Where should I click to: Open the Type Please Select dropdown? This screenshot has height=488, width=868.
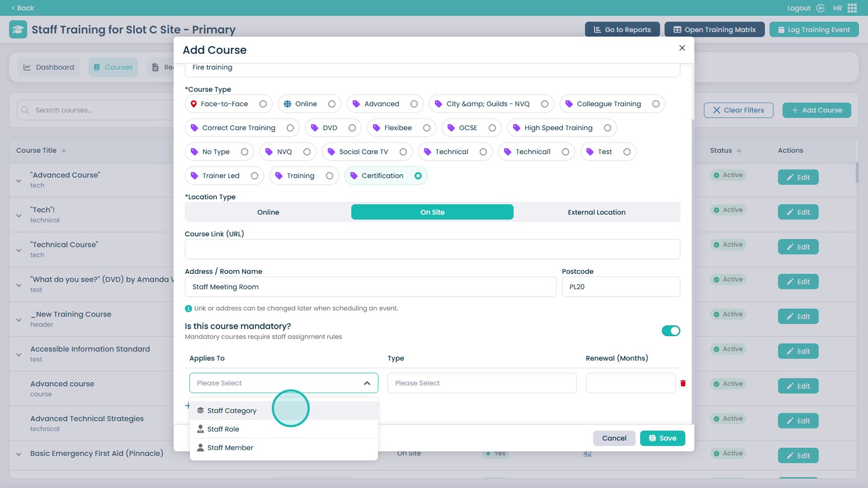tap(482, 383)
